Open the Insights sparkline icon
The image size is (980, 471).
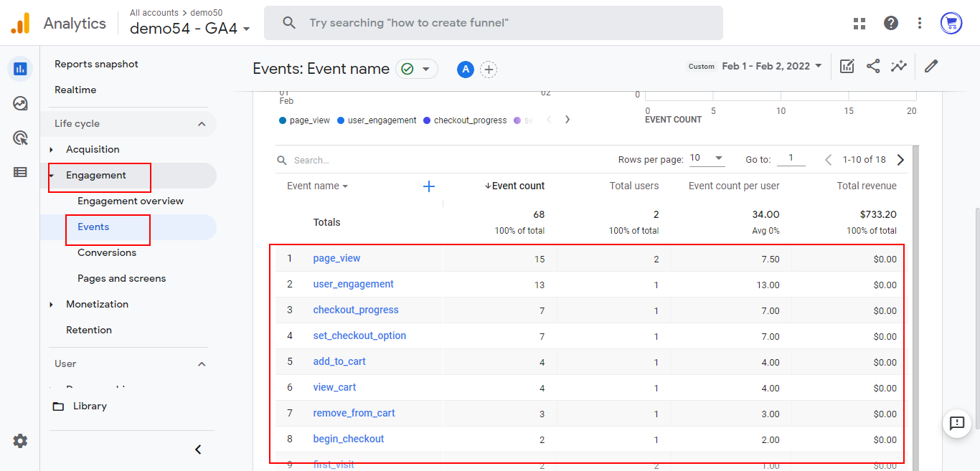(x=898, y=66)
